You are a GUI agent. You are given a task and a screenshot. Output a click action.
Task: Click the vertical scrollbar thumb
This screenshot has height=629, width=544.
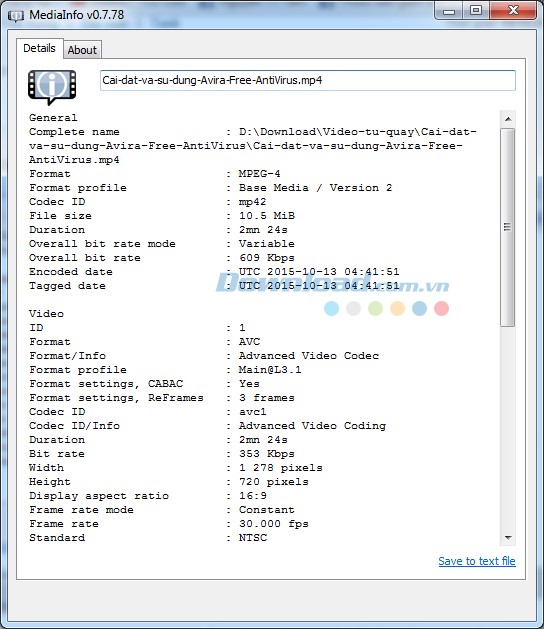tap(508, 227)
